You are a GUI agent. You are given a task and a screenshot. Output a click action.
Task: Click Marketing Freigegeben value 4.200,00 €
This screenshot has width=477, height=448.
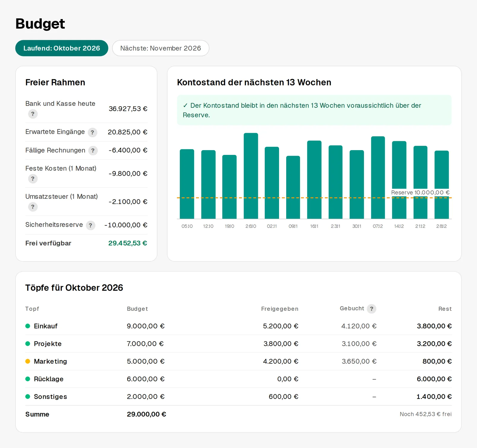click(x=281, y=361)
